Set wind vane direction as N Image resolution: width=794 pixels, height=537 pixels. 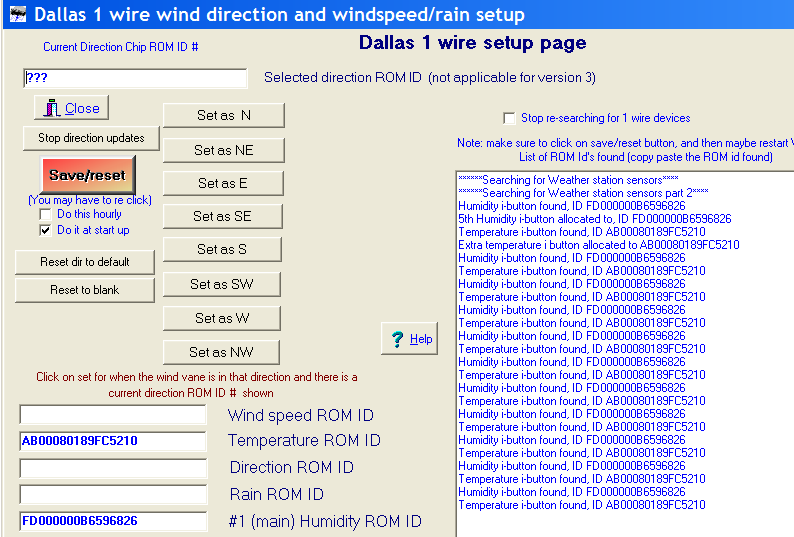pyautogui.click(x=223, y=116)
